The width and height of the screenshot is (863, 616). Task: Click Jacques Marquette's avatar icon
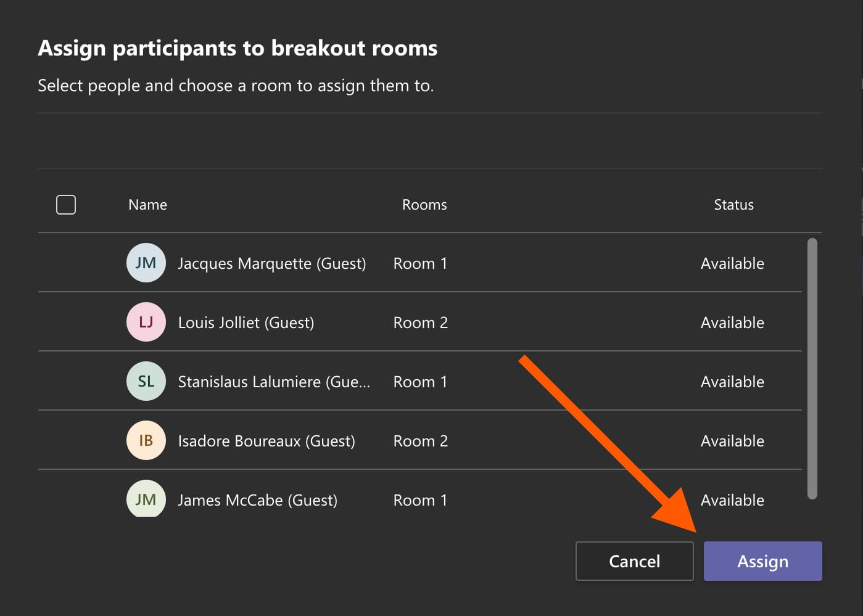(146, 263)
